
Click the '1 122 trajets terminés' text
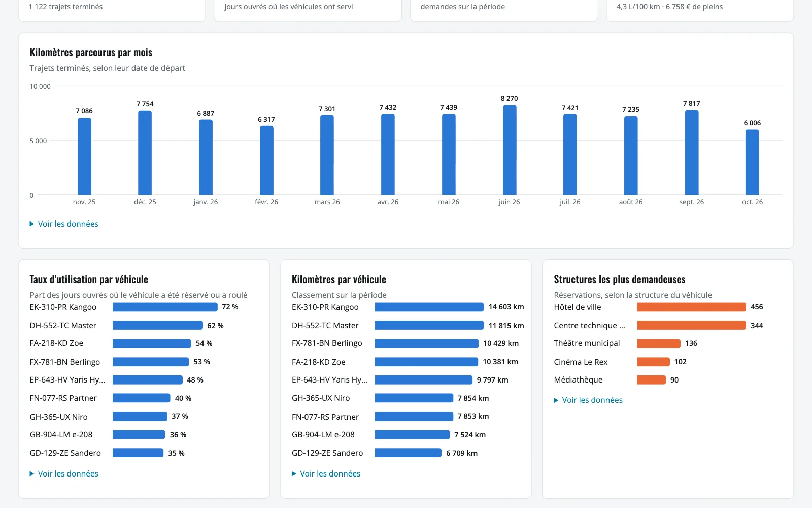[x=65, y=7]
